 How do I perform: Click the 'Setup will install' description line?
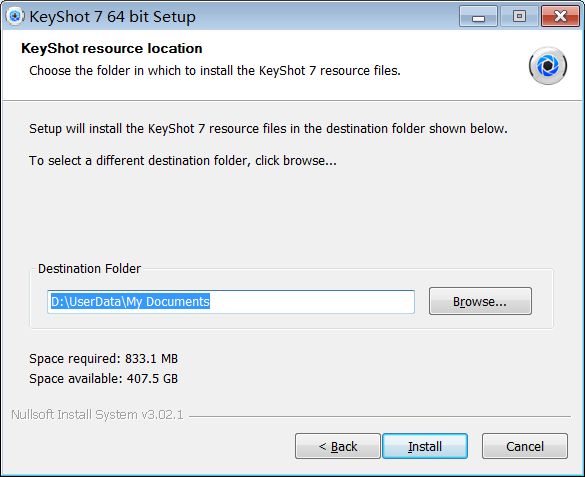pyautogui.click(x=268, y=129)
